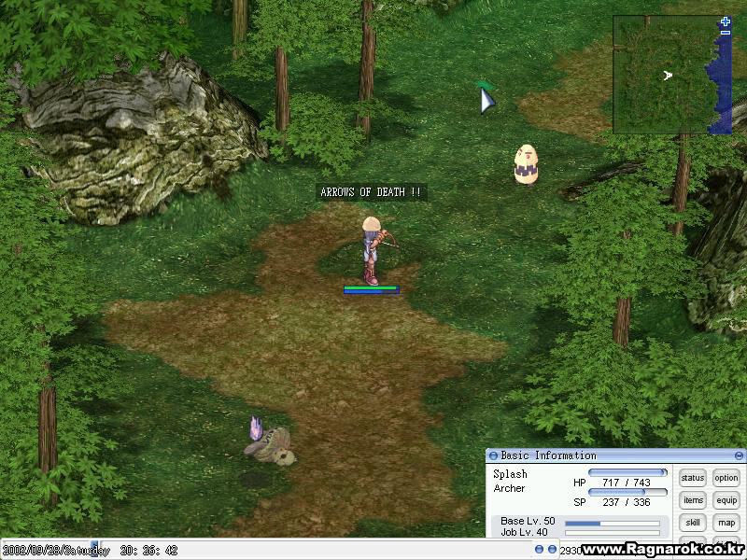
Task: Zoom out the minimap with minus icon
Action: coord(726,33)
